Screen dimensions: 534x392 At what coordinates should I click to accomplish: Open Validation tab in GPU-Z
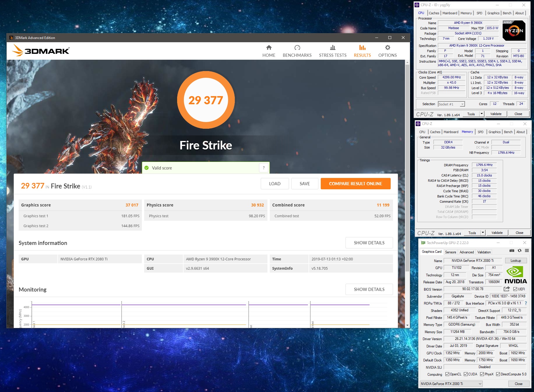click(x=484, y=252)
